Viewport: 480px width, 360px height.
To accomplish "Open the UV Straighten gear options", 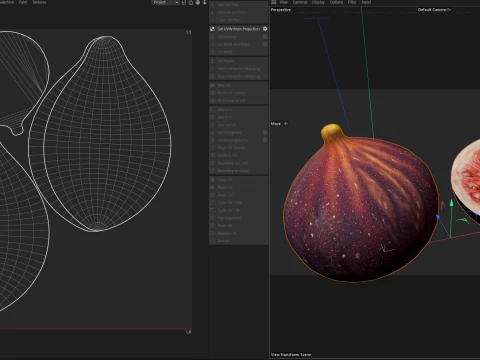I will pos(265,132).
